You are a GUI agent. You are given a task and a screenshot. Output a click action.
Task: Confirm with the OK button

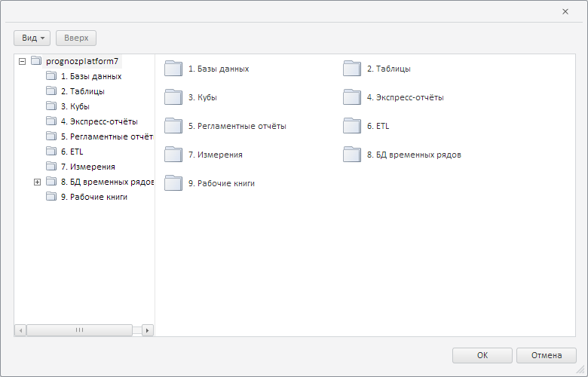click(482, 355)
